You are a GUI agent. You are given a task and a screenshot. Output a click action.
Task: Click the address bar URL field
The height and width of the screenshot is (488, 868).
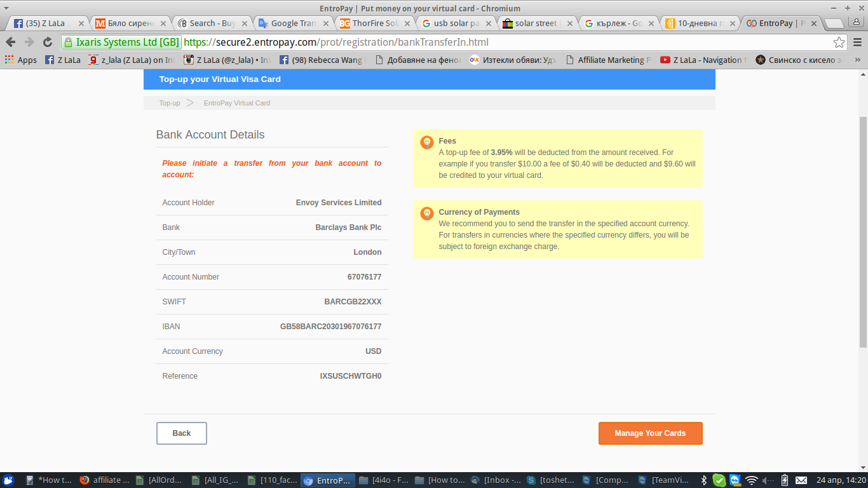(505, 43)
